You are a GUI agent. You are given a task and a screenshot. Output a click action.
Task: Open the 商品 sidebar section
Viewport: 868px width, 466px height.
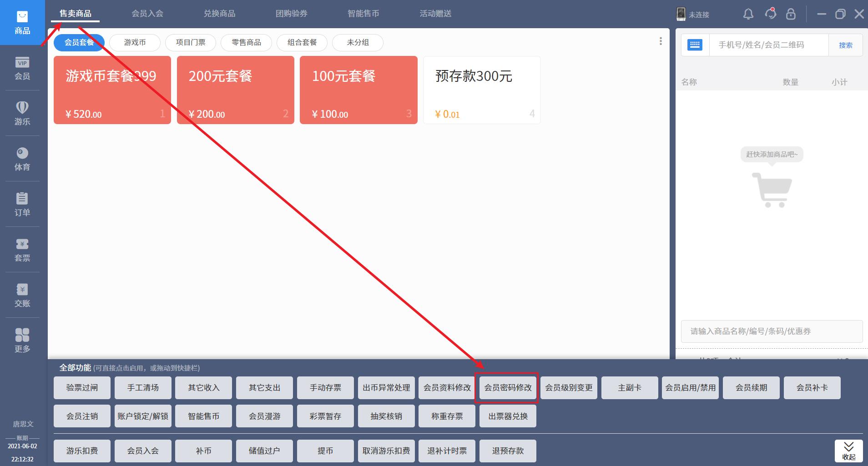[x=22, y=23]
